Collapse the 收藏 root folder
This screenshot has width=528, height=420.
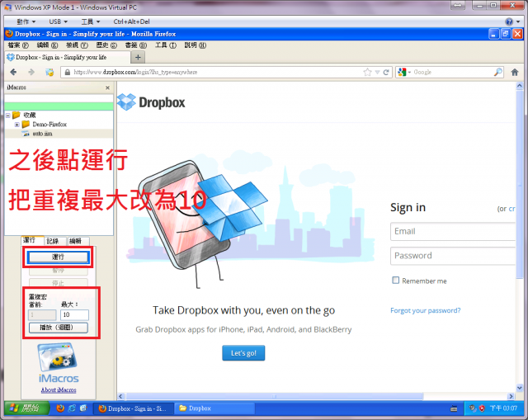(x=8, y=116)
